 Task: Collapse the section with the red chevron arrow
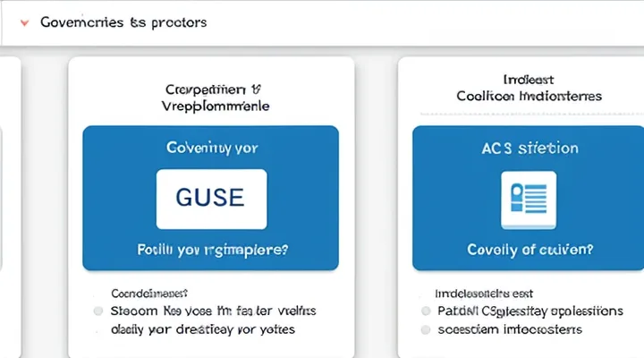point(22,22)
